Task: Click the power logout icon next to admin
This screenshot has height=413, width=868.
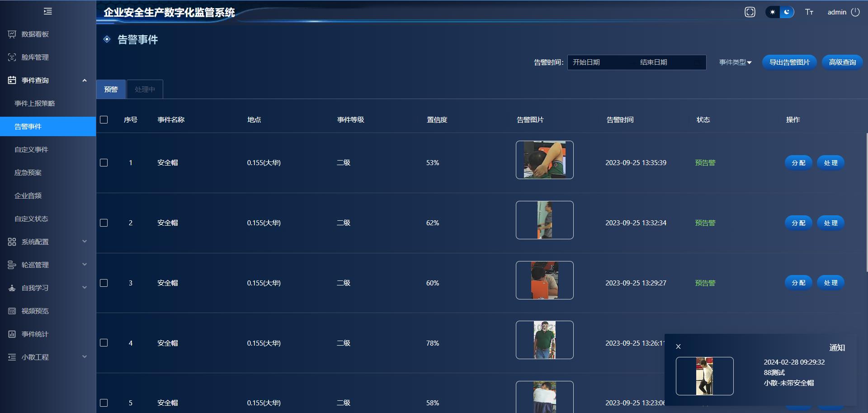Action: pyautogui.click(x=855, y=12)
